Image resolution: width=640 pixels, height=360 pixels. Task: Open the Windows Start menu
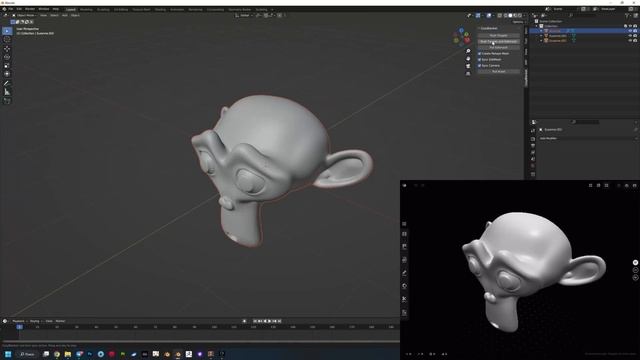pos(8,354)
